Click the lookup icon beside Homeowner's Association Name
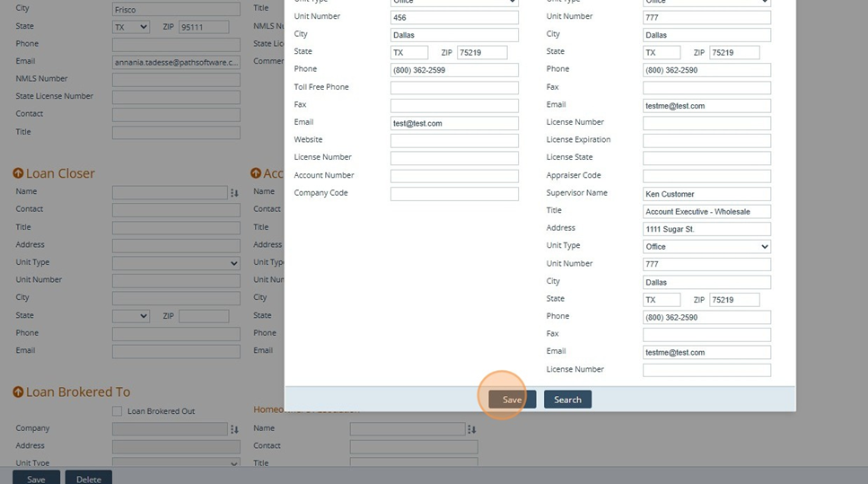The height and width of the screenshot is (484, 868). (472, 429)
